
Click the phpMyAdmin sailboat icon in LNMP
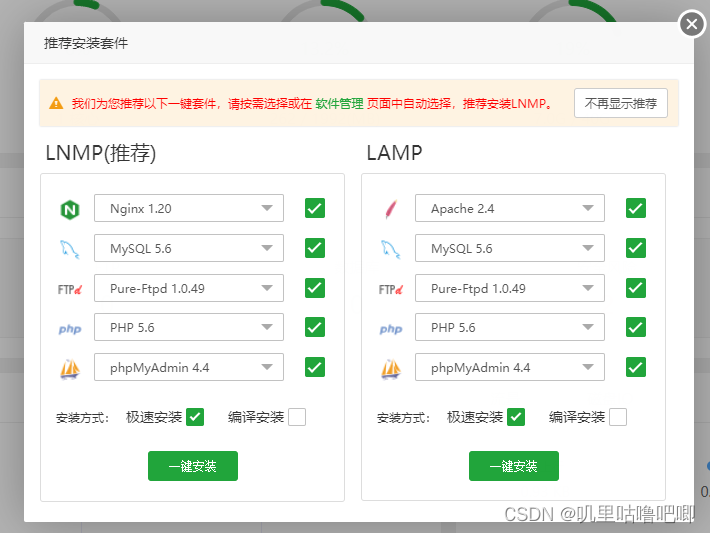click(70, 369)
